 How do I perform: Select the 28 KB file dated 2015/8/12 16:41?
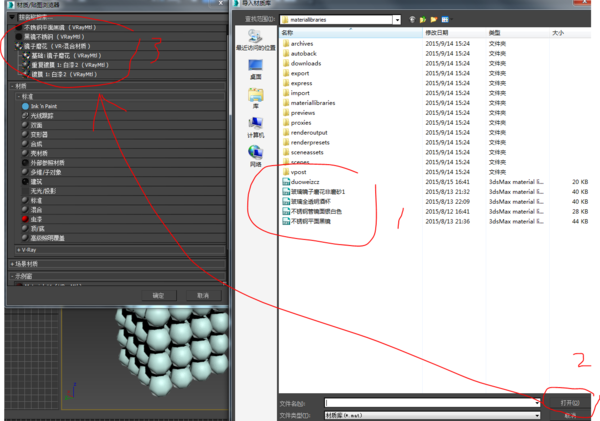tap(312, 212)
